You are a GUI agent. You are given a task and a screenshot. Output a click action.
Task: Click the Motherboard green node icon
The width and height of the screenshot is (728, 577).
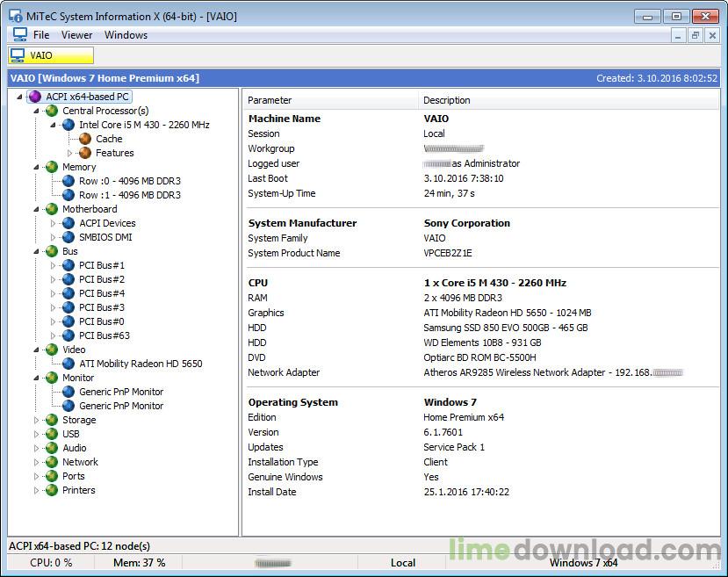point(52,209)
